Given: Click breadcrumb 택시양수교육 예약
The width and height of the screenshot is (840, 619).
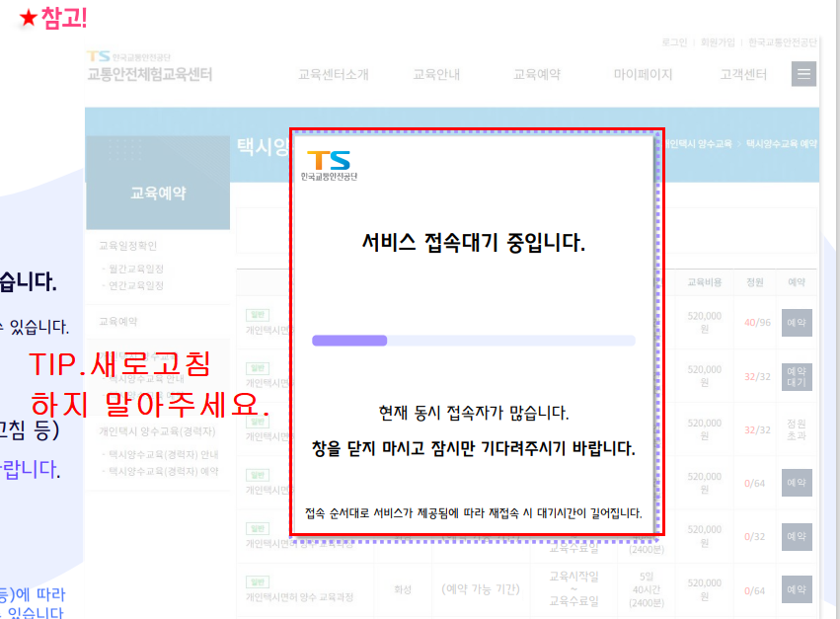Looking at the screenshot, I should [782, 143].
